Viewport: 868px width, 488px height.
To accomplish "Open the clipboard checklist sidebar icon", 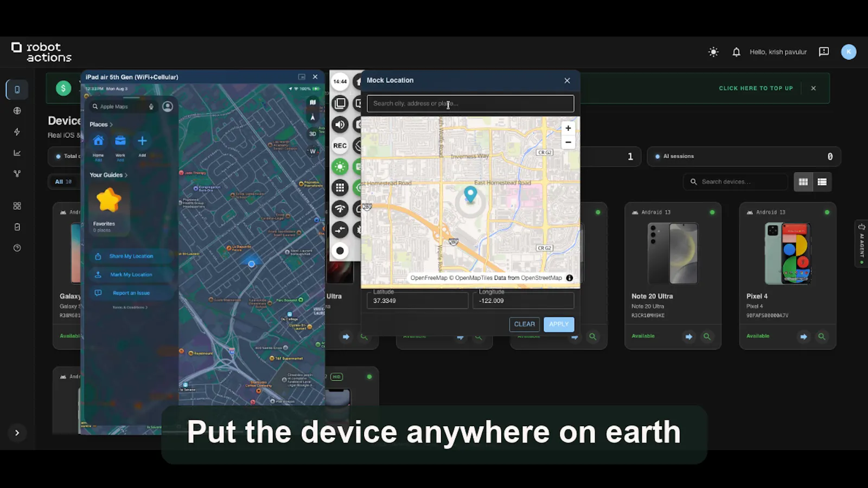I will coord(17,227).
